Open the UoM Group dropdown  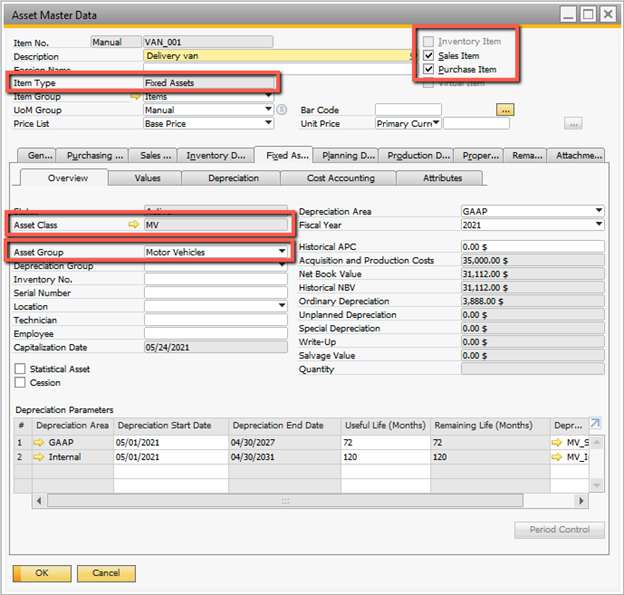click(x=269, y=109)
